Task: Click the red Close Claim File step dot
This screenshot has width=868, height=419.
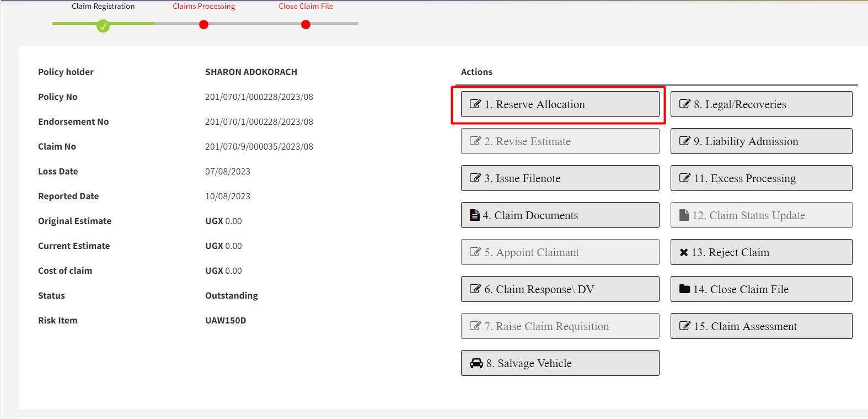Action: click(306, 24)
